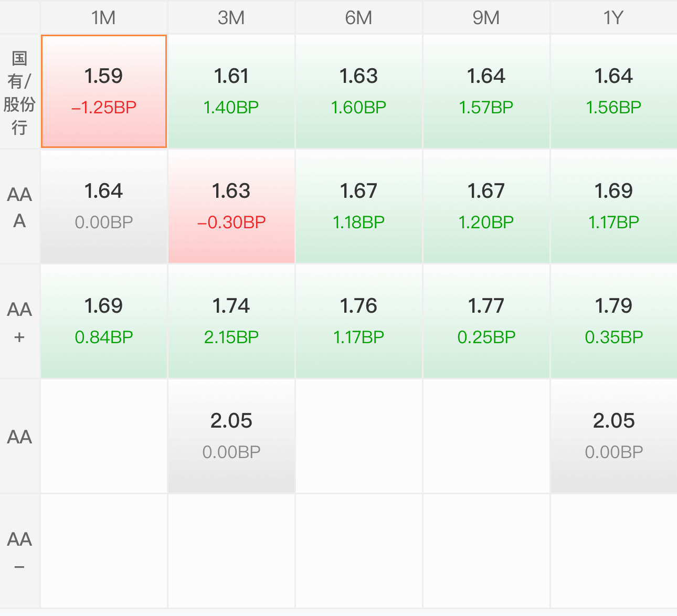Click 国有/股份行 6M cell with 1.60BP
Screen dimensions: 677x616
click(358, 91)
